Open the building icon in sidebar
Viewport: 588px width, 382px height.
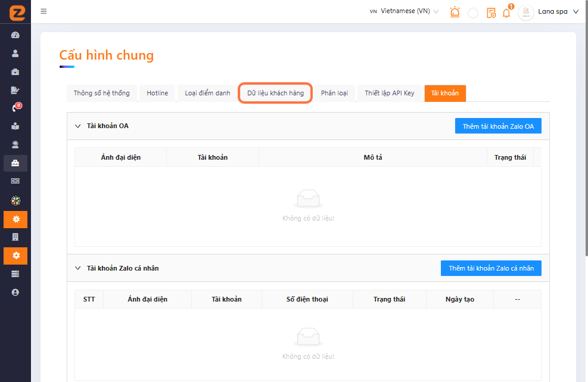(15, 237)
